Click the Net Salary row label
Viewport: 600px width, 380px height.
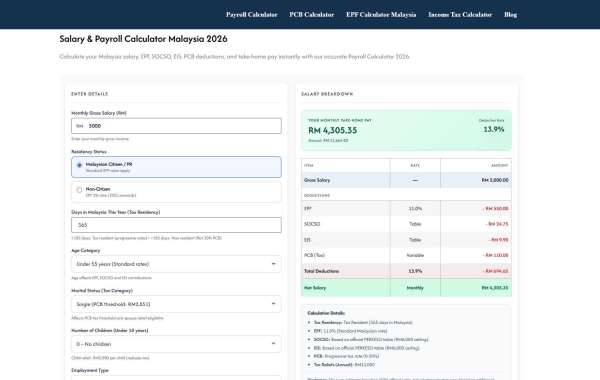[315, 288]
